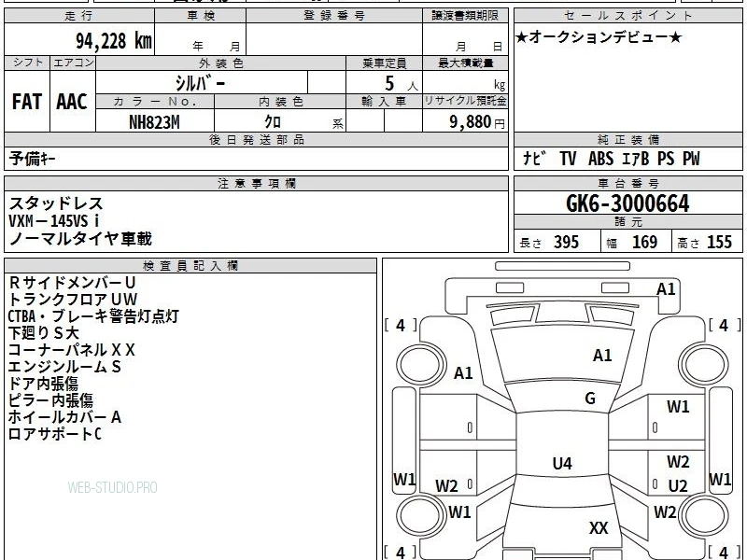The image size is (747, 560).
Task: Select the エアB equipment label
Action: pyautogui.click(x=636, y=159)
